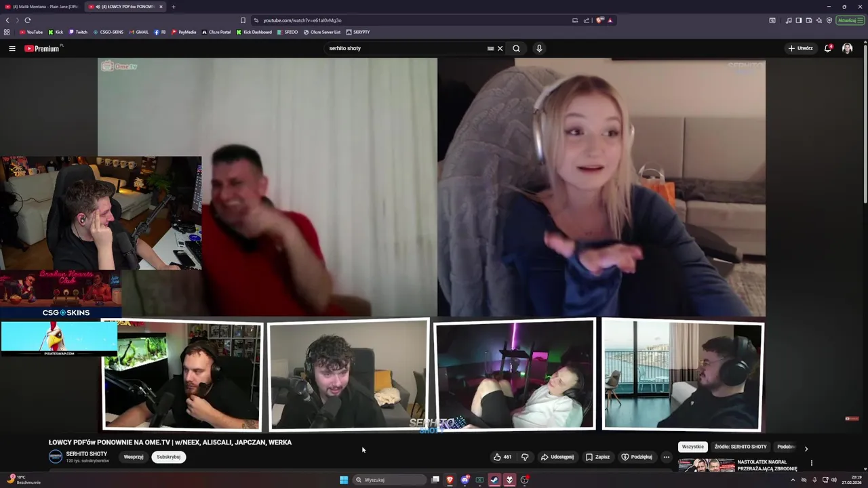Image resolution: width=868 pixels, height=488 pixels.
Task: Click the main video player
Action: coord(432,245)
